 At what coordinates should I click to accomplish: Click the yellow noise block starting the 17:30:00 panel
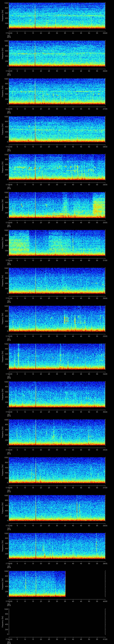click(x=19, y=243)
